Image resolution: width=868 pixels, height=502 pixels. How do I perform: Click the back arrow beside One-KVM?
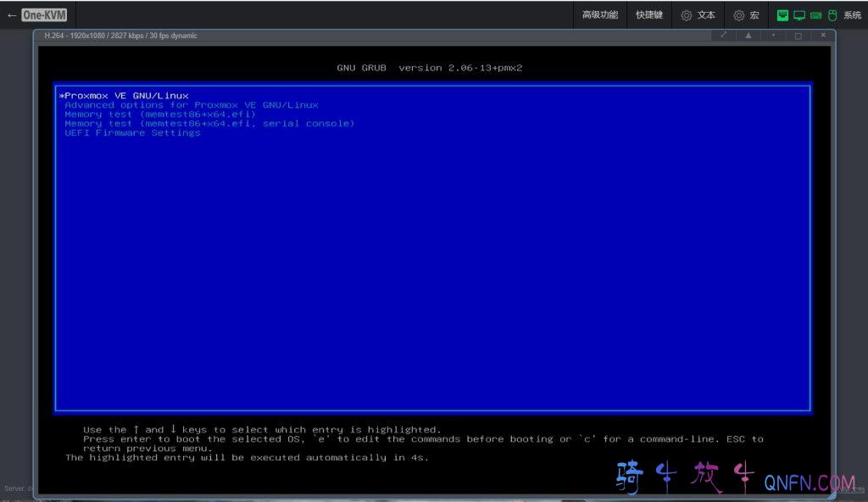(11, 15)
